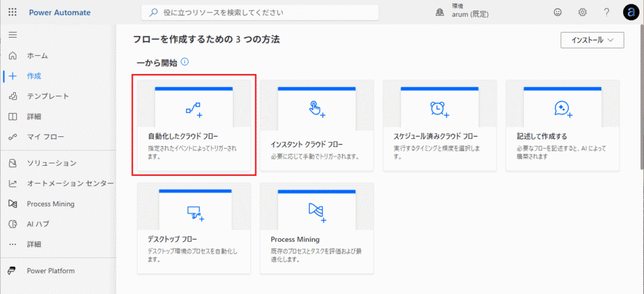This screenshot has height=294, width=644.
Task: Click the search magnifier icon
Action: (x=153, y=13)
